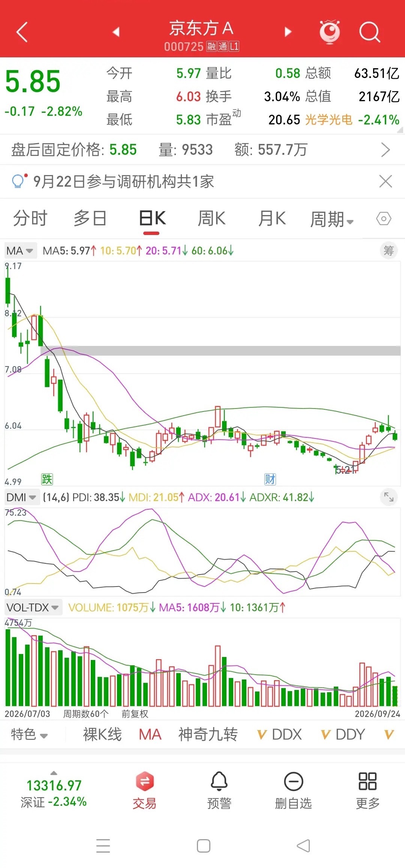Tap the volume bar chart
This screenshot has height=868, width=405.
point(202,663)
